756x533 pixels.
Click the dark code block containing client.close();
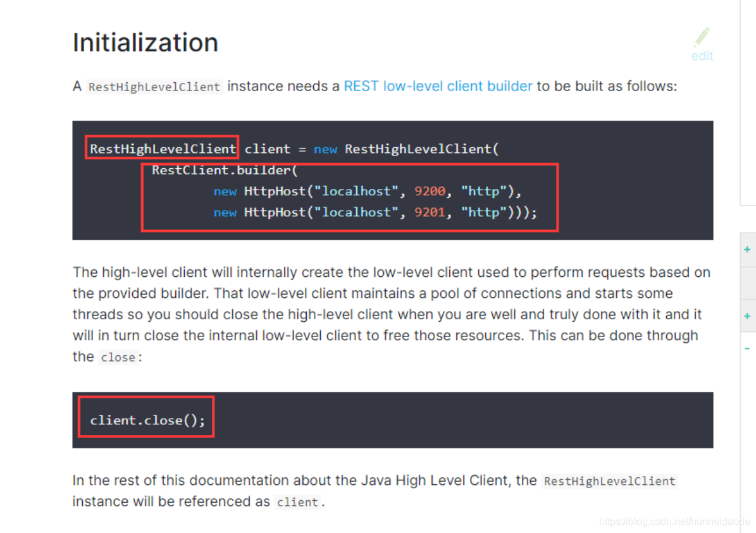[x=443, y=419]
